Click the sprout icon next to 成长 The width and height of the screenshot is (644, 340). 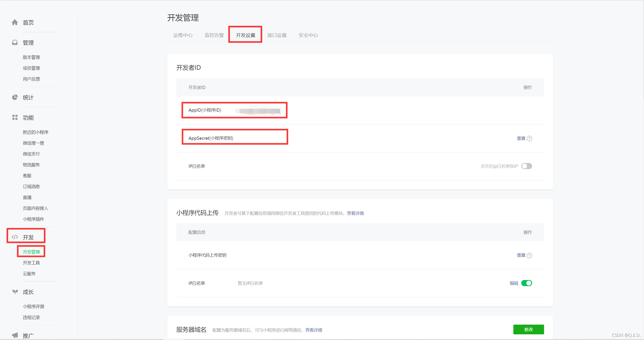pos(15,292)
